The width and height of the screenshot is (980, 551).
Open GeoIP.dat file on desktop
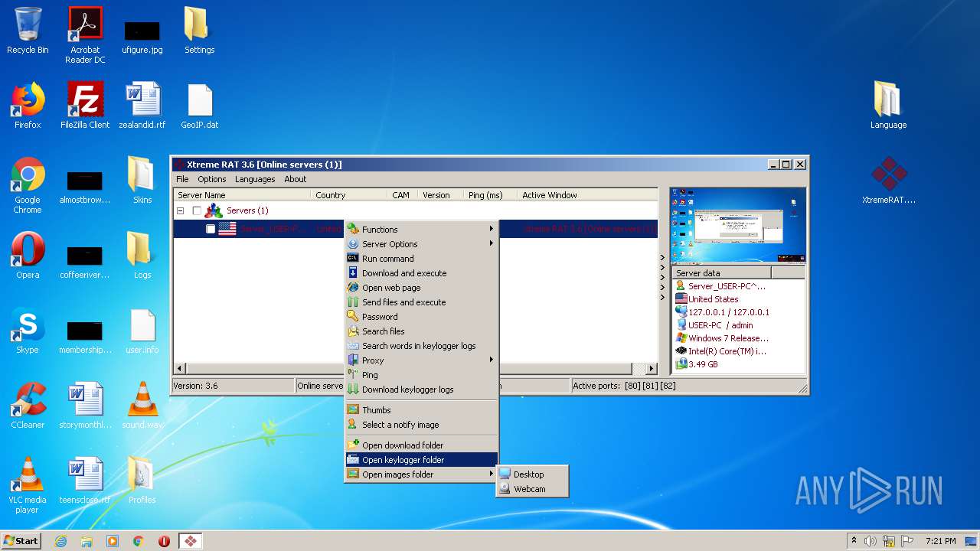click(x=199, y=105)
